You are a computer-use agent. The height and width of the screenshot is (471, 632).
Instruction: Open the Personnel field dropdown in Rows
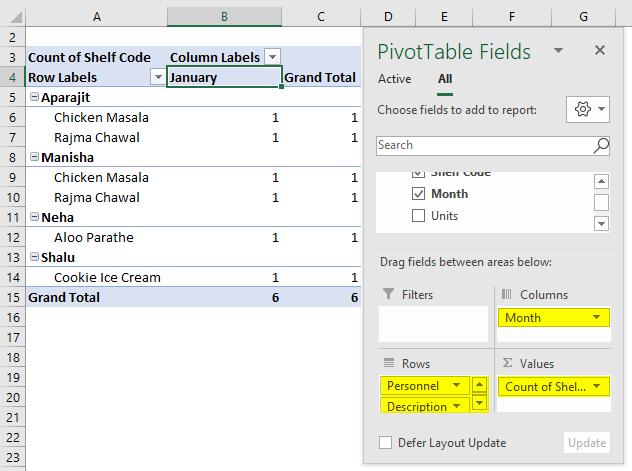(x=457, y=385)
